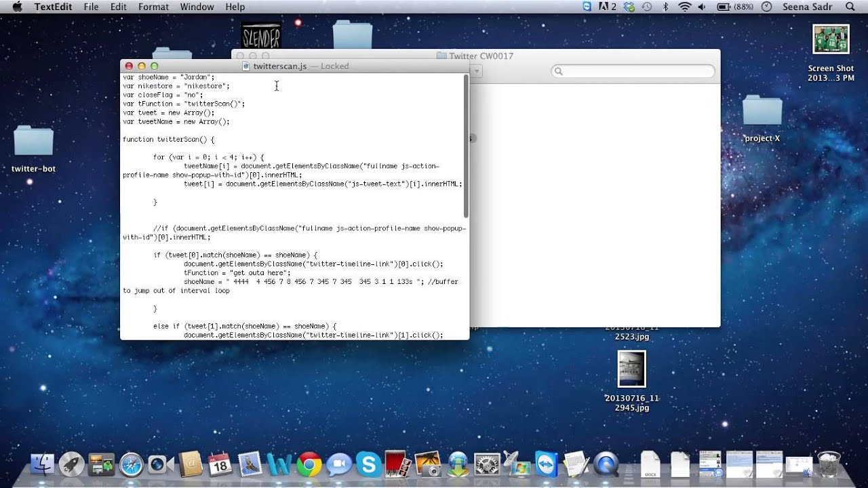The width and height of the screenshot is (868, 488).
Task: Launch Google Chrome from the Dock
Action: (309, 464)
